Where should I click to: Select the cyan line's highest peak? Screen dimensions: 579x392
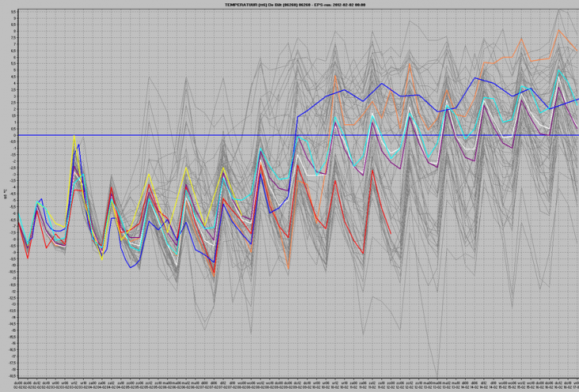[559, 70]
